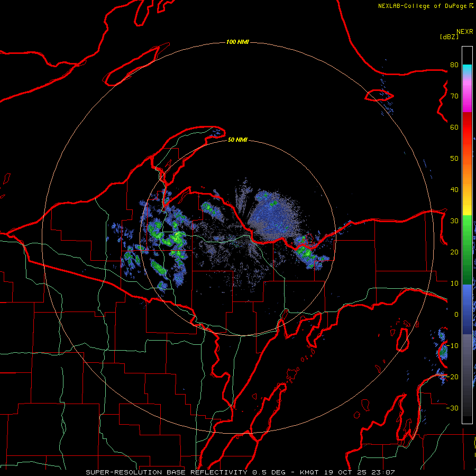Click the green segment of the color bar
Screen dimensions: 476x476
467,250
